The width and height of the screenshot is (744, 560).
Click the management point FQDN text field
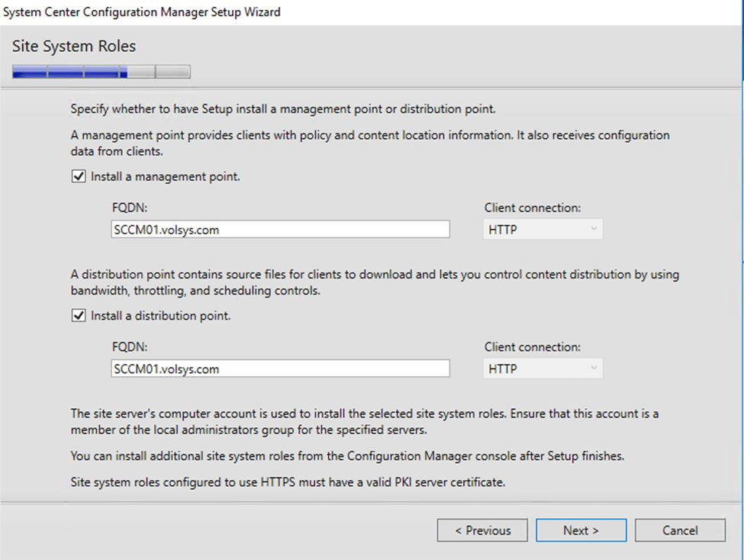coord(280,230)
